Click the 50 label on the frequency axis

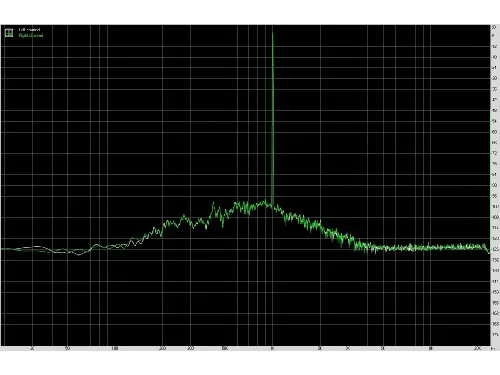tap(67, 349)
